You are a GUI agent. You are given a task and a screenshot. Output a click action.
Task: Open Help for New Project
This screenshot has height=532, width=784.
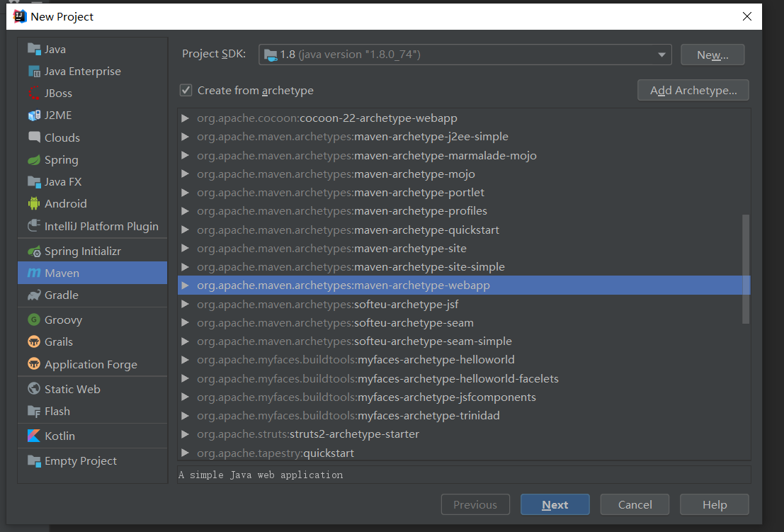(x=715, y=504)
